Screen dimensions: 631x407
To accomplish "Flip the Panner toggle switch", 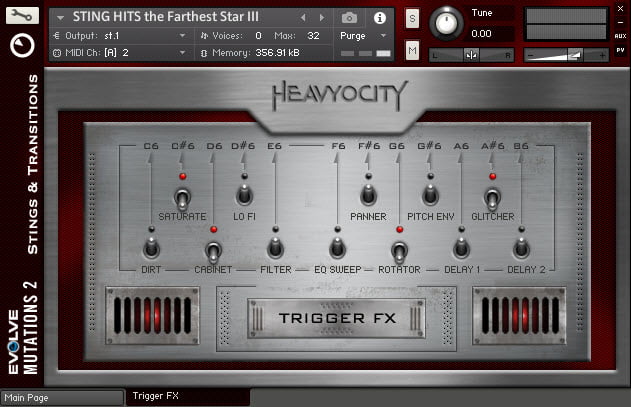I will coord(368,195).
